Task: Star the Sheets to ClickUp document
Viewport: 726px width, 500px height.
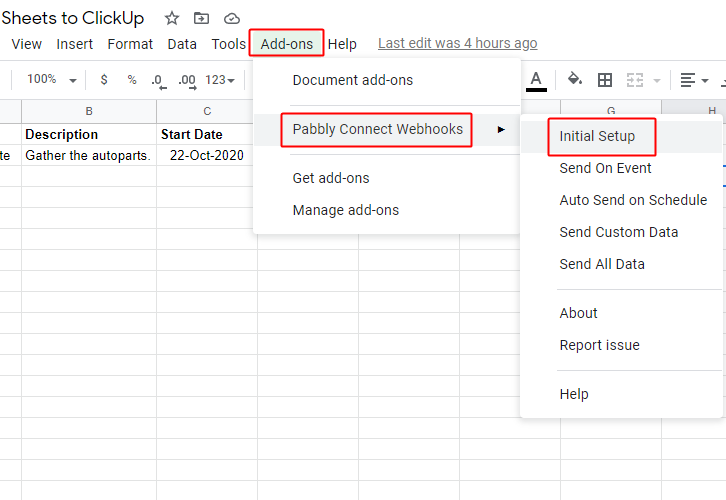Action: pos(172,19)
